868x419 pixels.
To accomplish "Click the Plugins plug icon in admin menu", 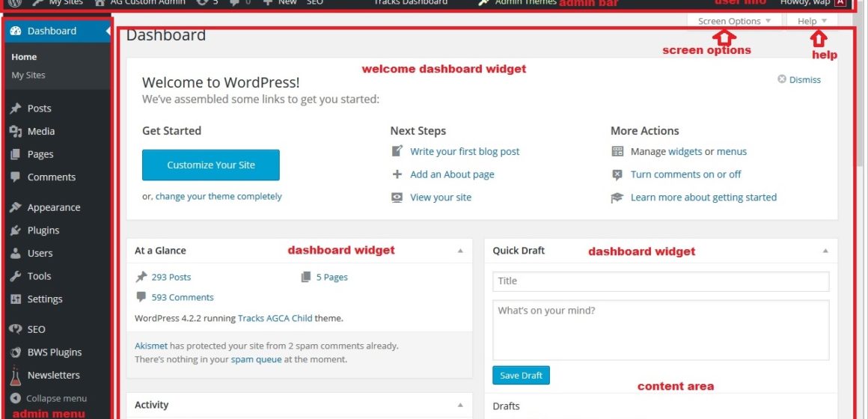I will (16, 230).
